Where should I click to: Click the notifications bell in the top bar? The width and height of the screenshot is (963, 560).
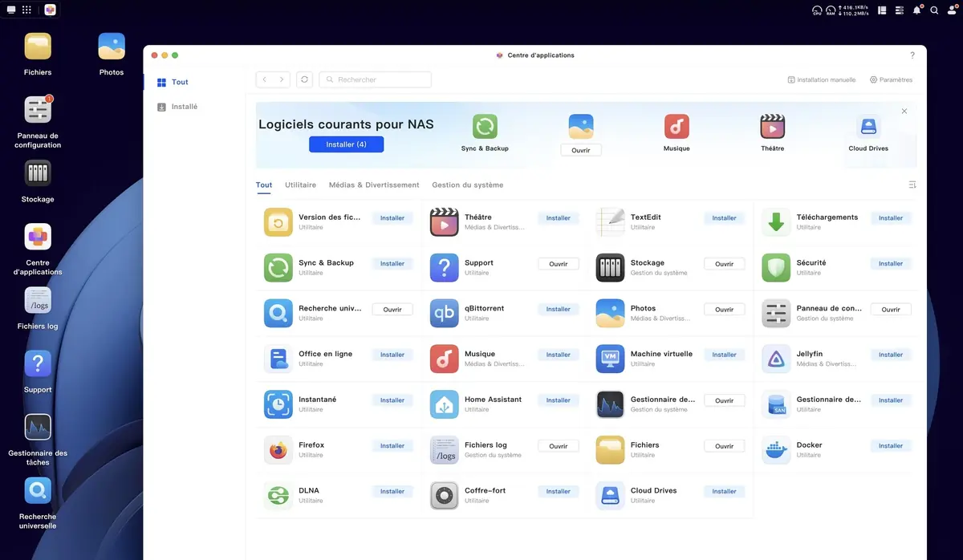916,10
